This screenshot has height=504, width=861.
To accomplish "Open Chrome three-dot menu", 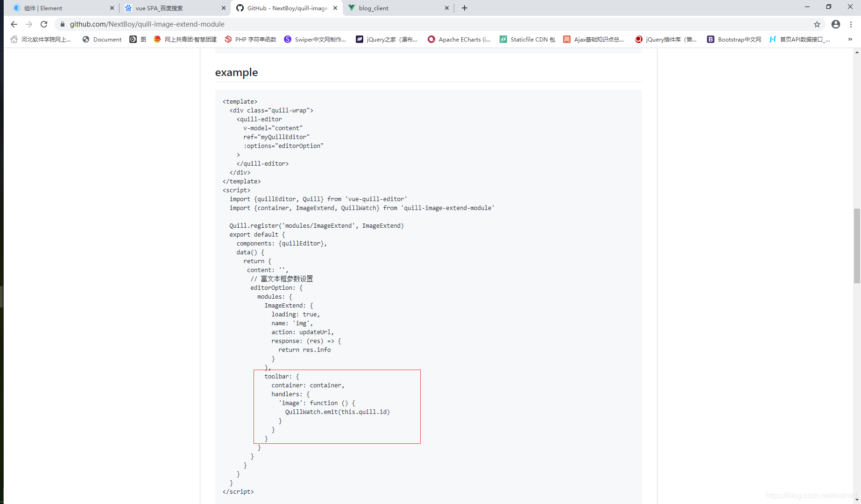I will 851,24.
